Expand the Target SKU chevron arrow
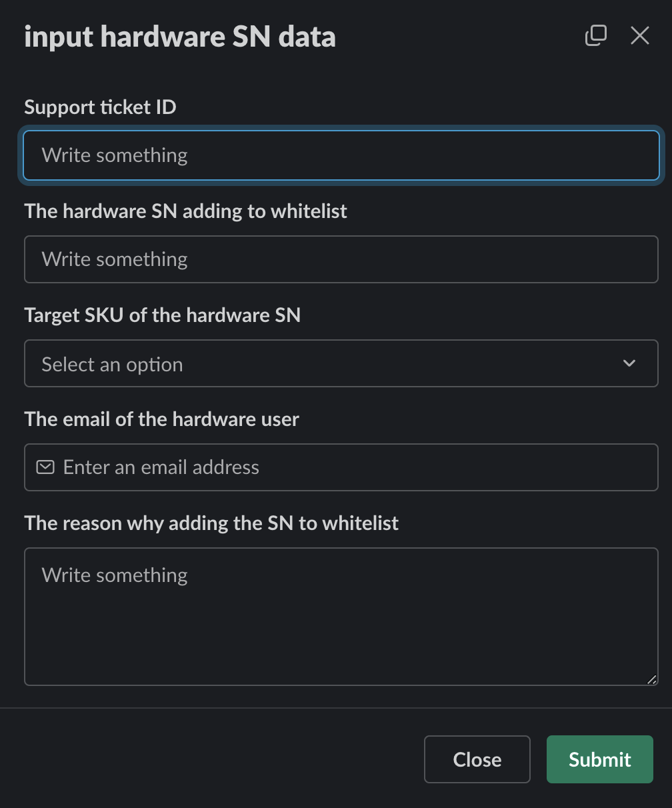The width and height of the screenshot is (672, 808). (629, 363)
